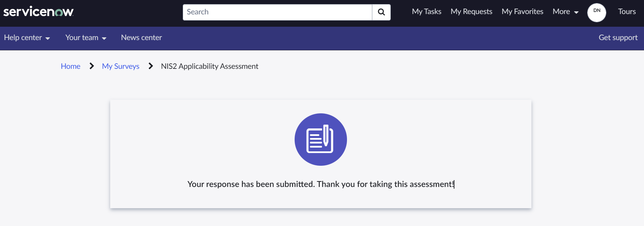Open Tours

[x=627, y=12]
